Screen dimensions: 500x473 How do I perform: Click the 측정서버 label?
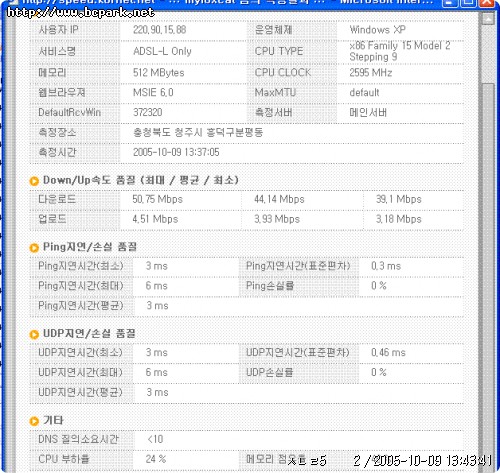(273, 113)
